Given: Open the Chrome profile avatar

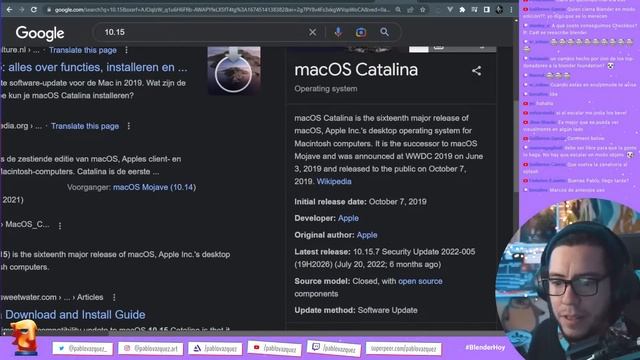Looking at the screenshot, I should (x=499, y=9).
